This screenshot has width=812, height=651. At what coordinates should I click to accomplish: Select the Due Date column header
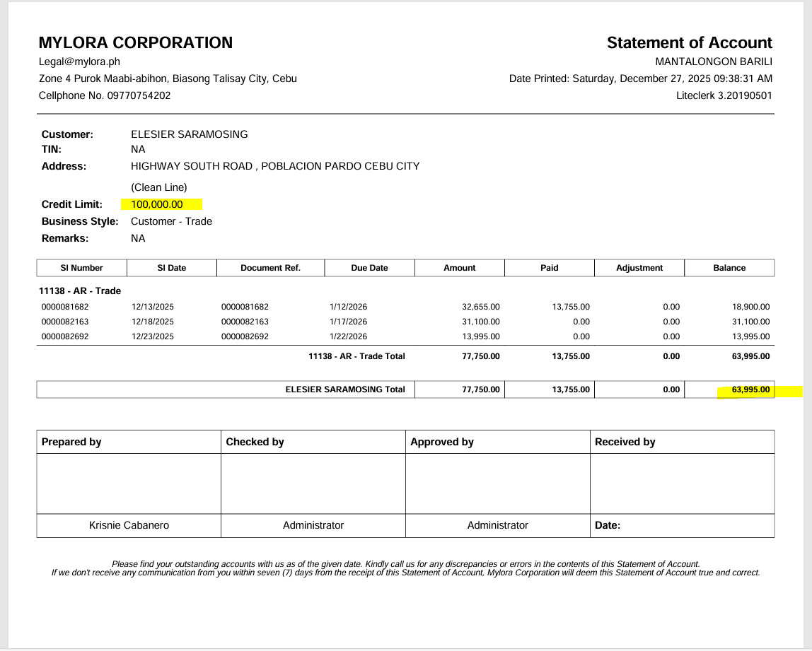[369, 268]
